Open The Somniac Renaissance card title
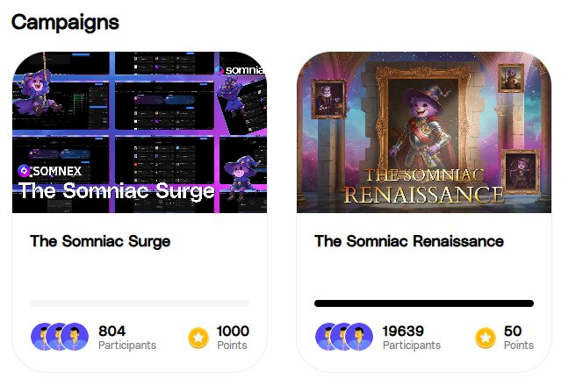576x392 pixels. (409, 241)
